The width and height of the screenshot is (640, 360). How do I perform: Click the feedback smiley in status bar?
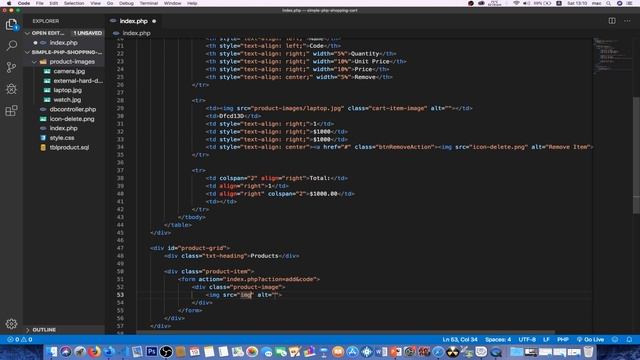(x=615, y=340)
